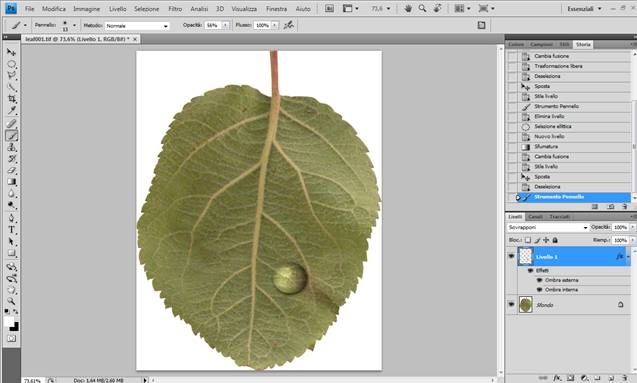
Task: Launch Bridge from the application bar
Action: (x=329, y=9)
